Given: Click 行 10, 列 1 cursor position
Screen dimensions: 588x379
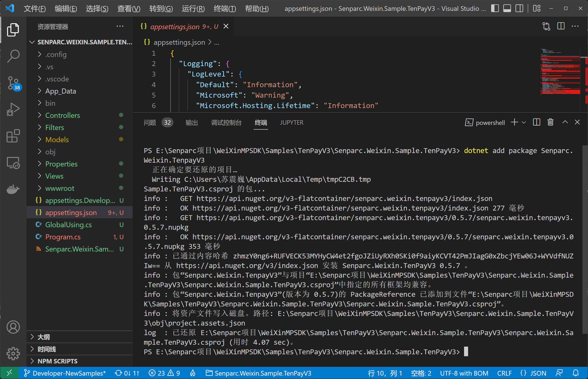Looking at the screenshot, I should click(385, 373).
